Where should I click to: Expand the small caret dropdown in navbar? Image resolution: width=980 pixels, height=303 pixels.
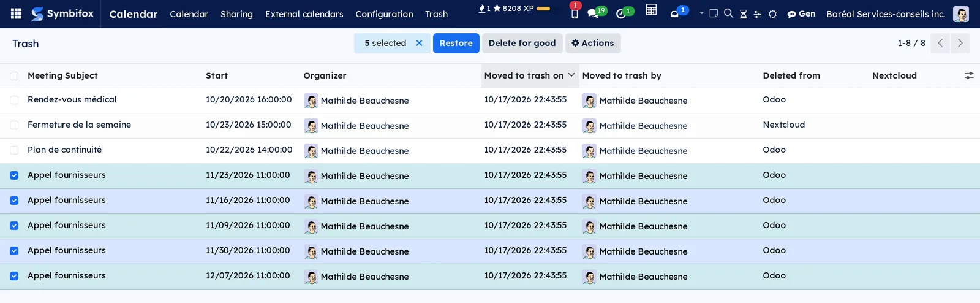click(x=701, y=13)
